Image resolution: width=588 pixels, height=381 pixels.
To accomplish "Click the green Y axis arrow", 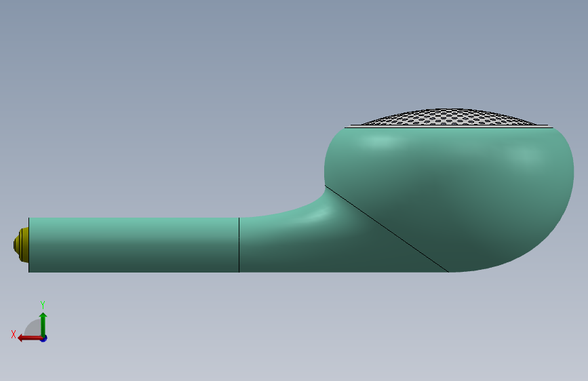I will pyautogui.click(x=43, y=324).
